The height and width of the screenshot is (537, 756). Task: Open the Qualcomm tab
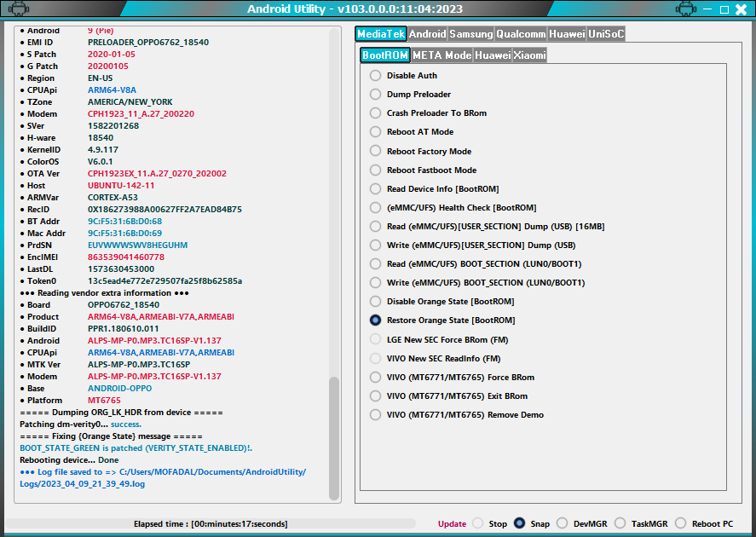[x=521, y=34]
